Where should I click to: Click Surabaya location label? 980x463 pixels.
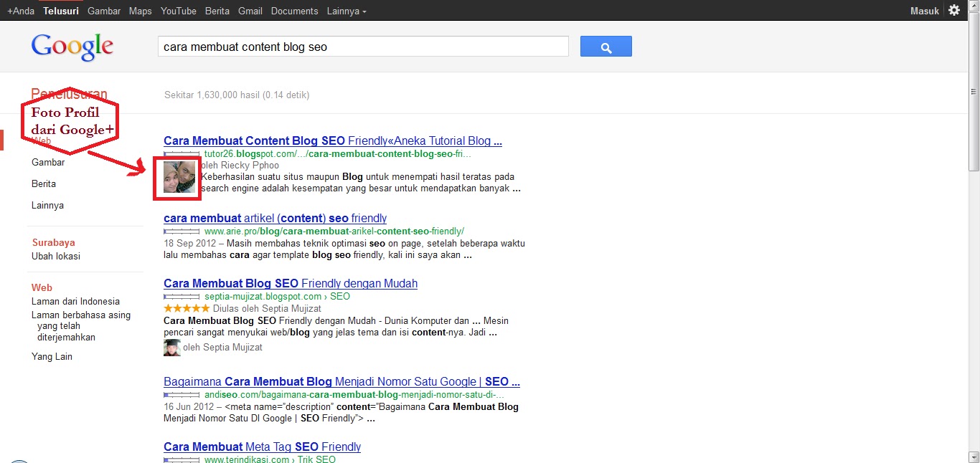pos(54,243)
